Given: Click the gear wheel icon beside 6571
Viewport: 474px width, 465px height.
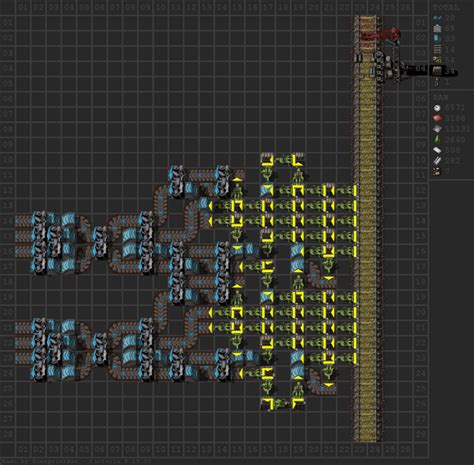Looking at the screenshot, I should tap(437, 108).
